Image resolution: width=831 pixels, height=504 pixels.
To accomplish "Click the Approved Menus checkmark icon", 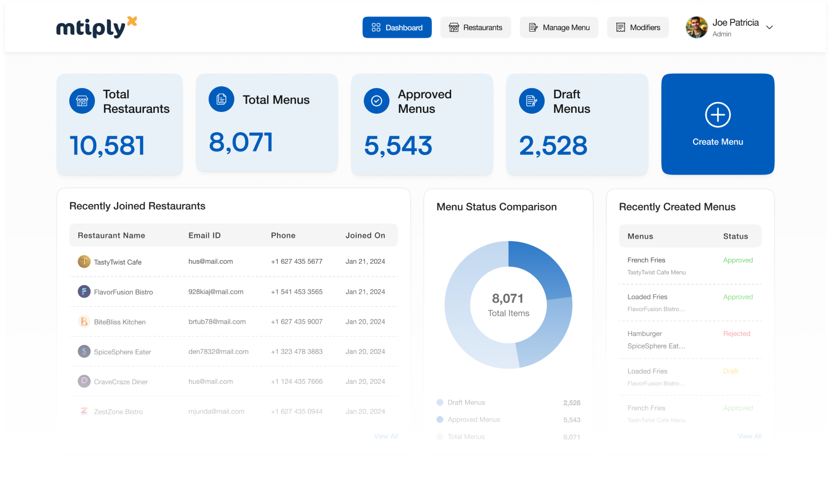I will click(376, 101).
